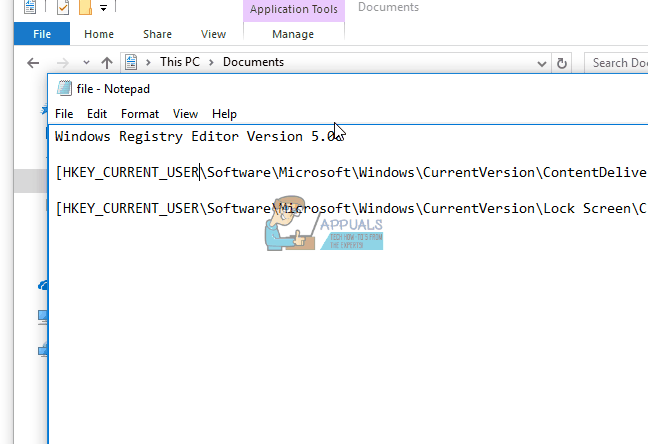
Task: Click This PC in the address path
Action: 180,62
